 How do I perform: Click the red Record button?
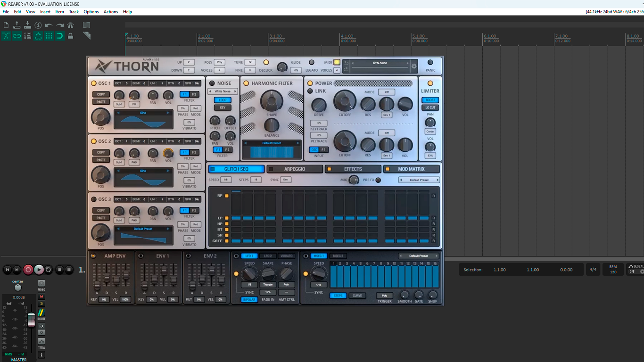click(28, 270)
